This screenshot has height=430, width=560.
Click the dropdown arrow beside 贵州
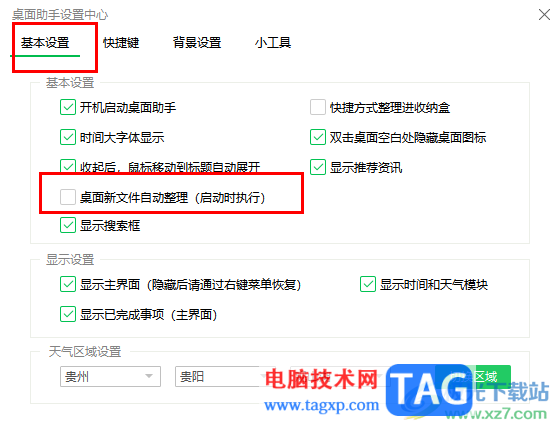[x=149, y=376]
